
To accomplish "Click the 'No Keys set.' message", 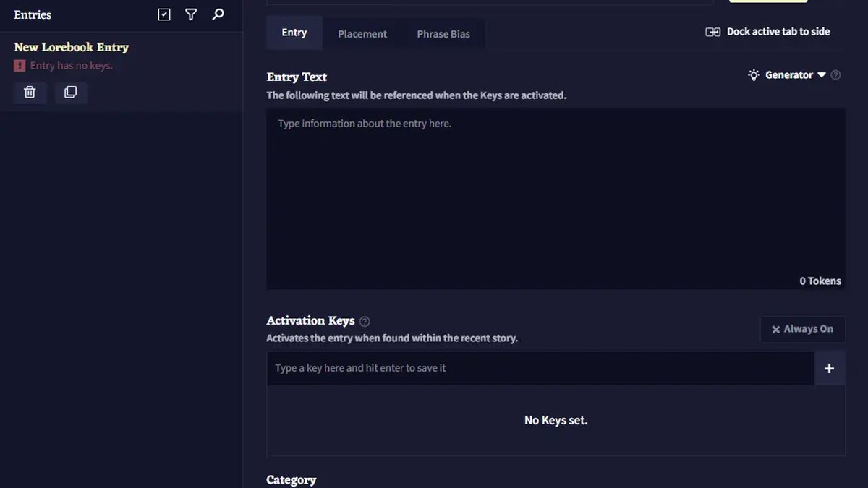I will pyautogui.click(x=556, y=420).
